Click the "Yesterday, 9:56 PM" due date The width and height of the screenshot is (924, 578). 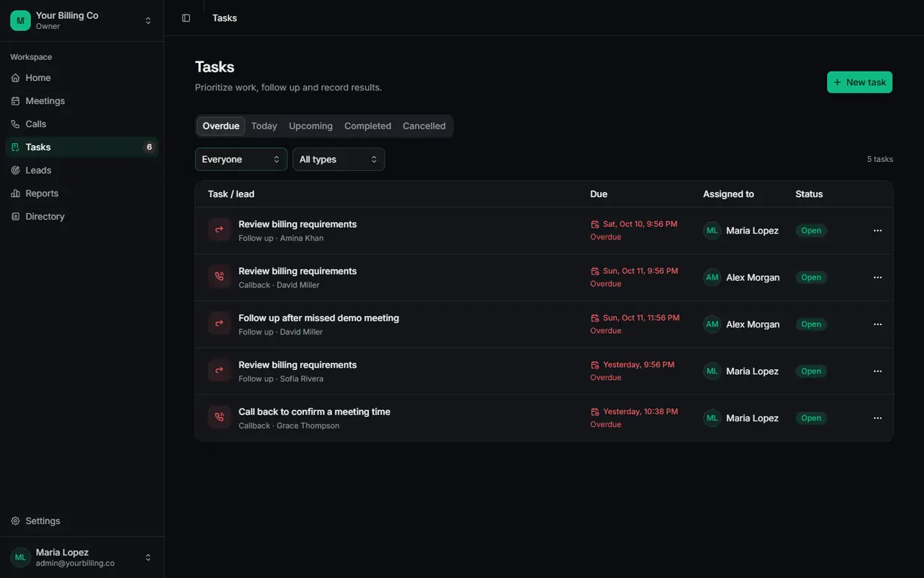point(639,365)
